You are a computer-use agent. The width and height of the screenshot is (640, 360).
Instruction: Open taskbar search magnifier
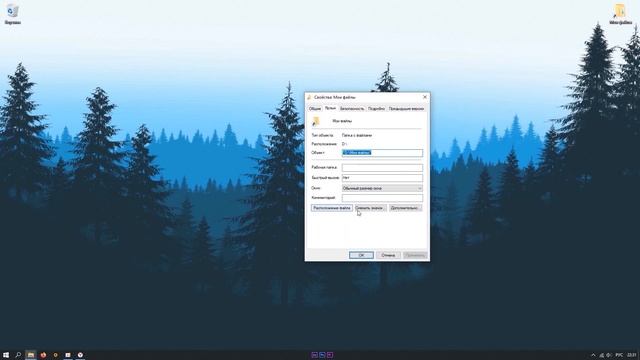[x=18, y=355]
